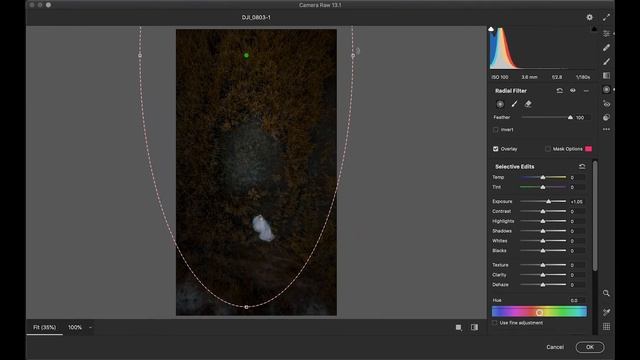Open zoom level dropdown arrow
Viewport: 640px width, 360px height.
tap(90, 327)
